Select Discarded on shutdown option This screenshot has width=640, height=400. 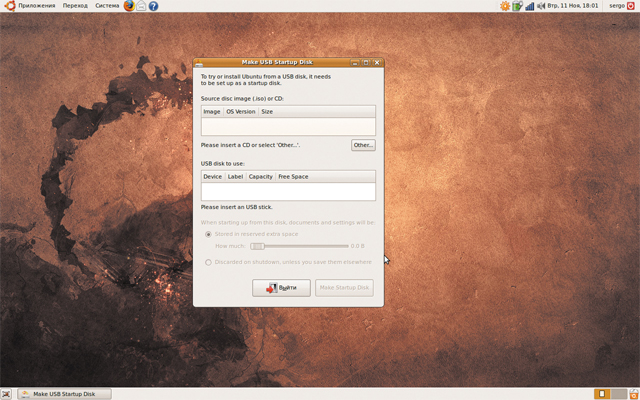pos(208,262)
